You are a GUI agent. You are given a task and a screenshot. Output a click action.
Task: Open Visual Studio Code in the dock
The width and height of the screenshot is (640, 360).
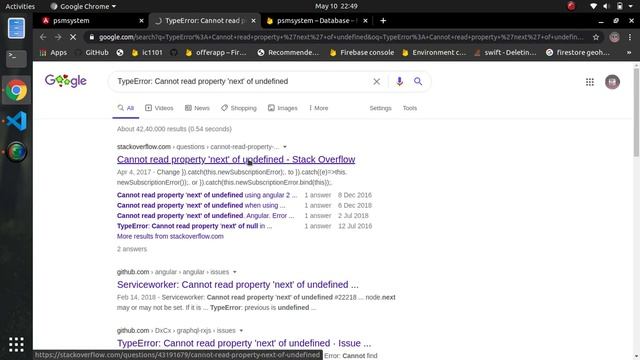(x=16, y=121)
